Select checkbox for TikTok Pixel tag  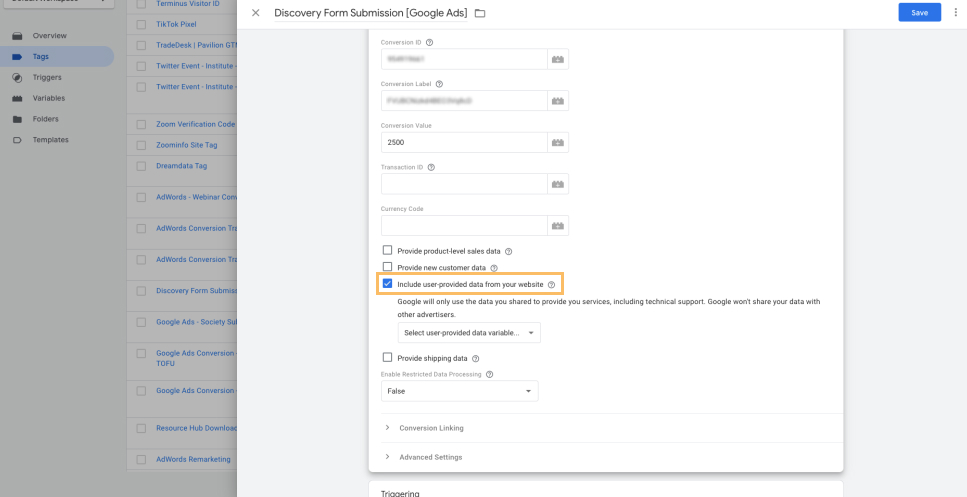(x=141, y=25)
